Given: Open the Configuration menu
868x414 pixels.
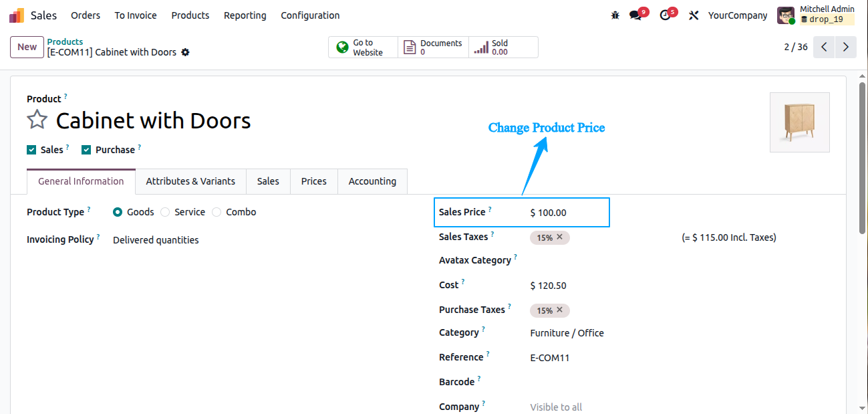Looking at the screenshot, I should tap(310, 15).
